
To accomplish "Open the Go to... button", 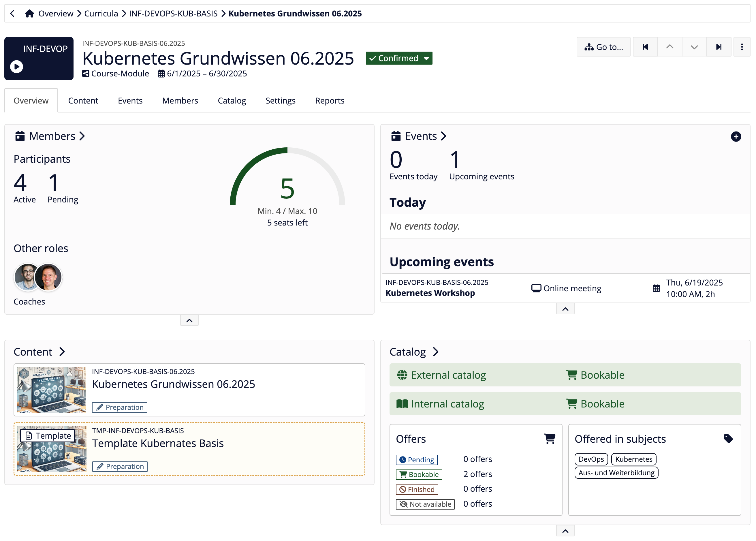I will pyautogui.click(x=603, y=47).
